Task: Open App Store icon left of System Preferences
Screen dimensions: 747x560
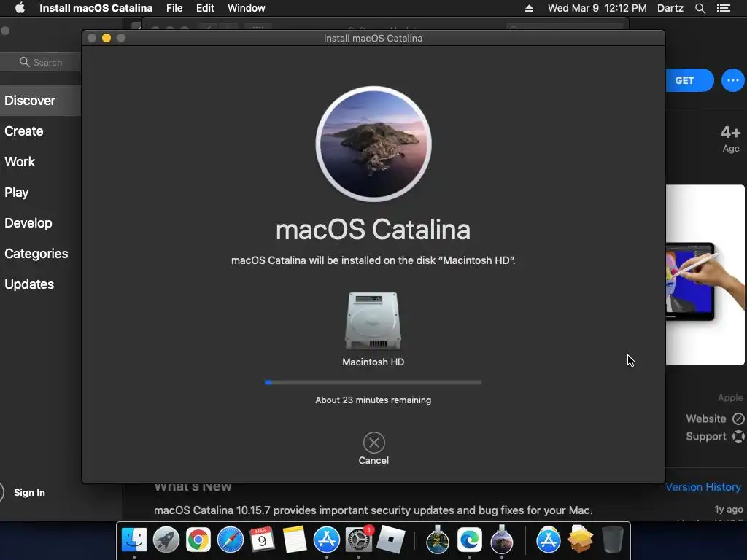Action: point(326,540)
